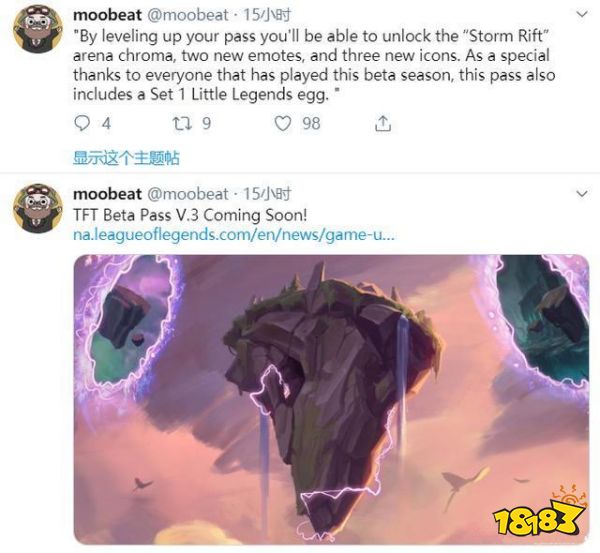Click moobeat's avatar on the TFT Beta Pass tweet

pyautogui.click(x=38, y=209)
